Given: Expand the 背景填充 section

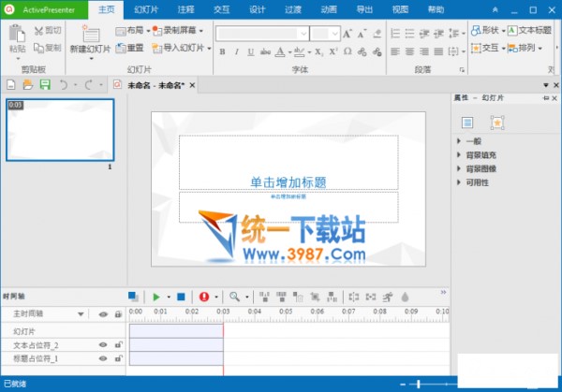Looking at the screenshot, I should (458, 154).
